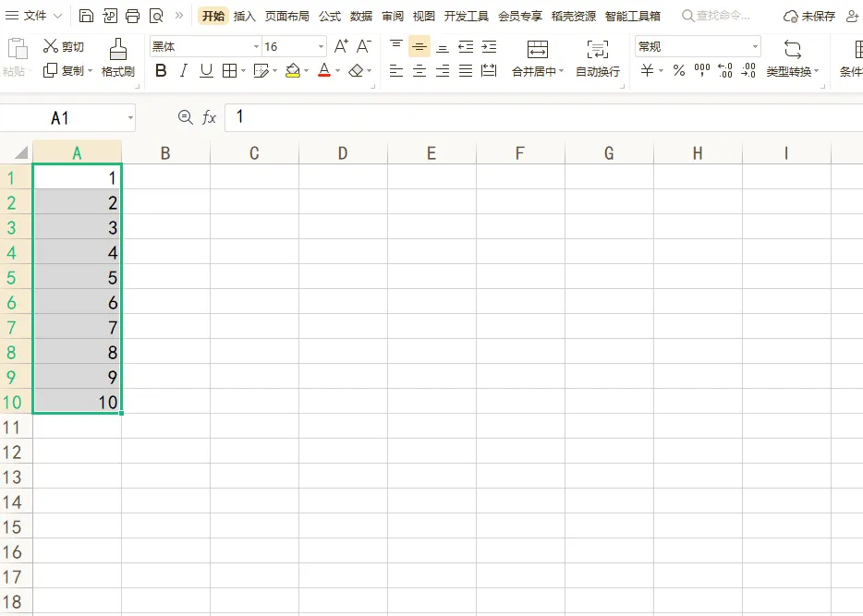Image resolution: width=863 pixels, height=616 pixels.
Task: Toggle Wrap Text (自动换行)
Action: (598, 57)
